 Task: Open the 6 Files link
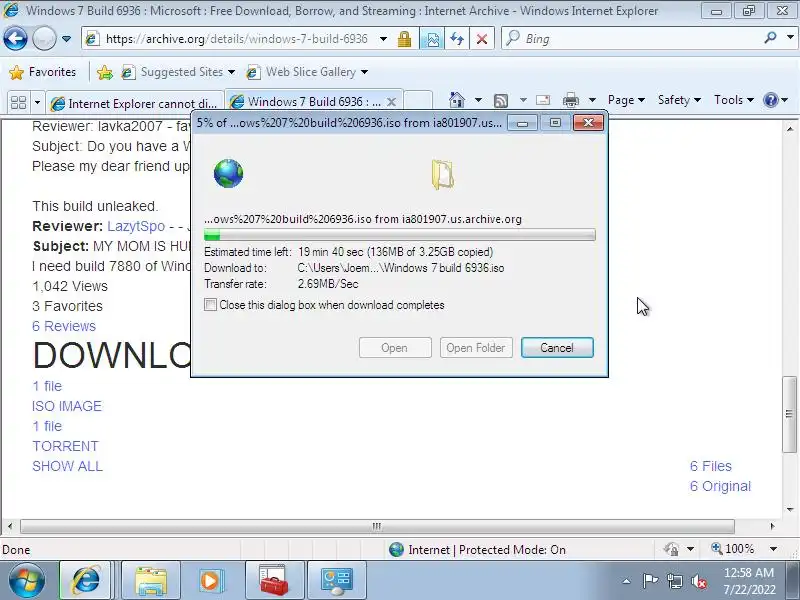[x=710, y=466]
